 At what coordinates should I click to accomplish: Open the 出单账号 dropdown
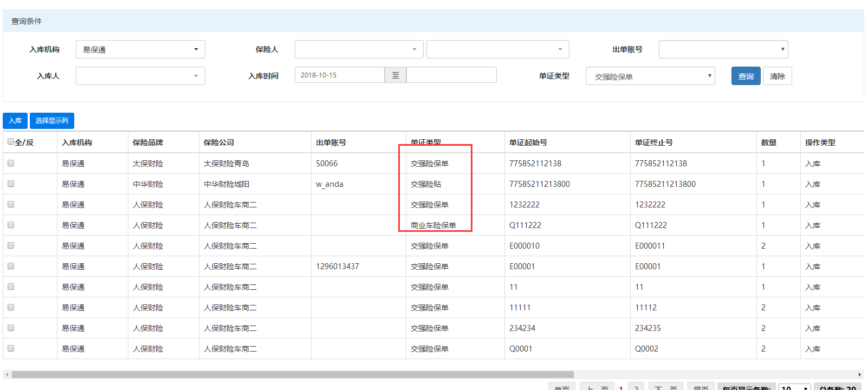pyautogui.click(x=723, y=49)
